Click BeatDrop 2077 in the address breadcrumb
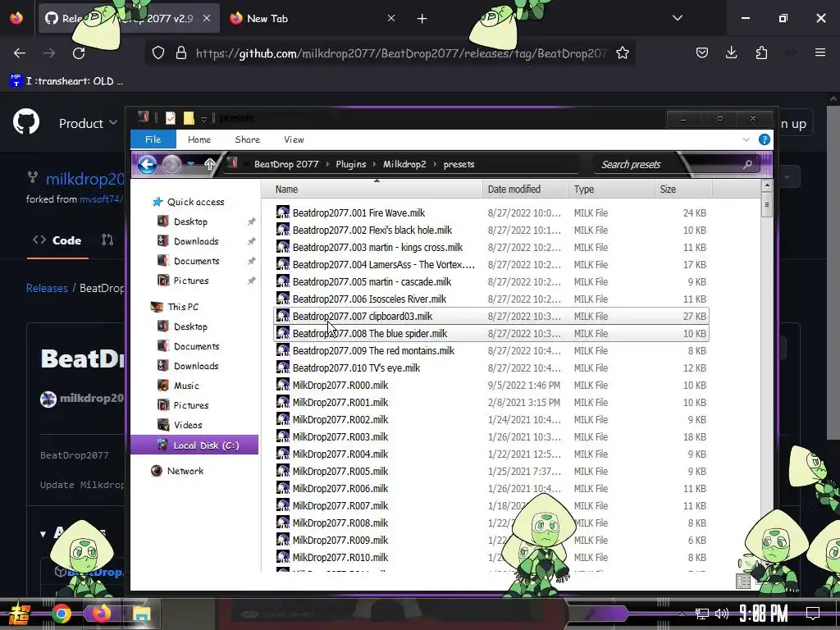The width and height of the screenshot is (840, 630). coord(286,164)
